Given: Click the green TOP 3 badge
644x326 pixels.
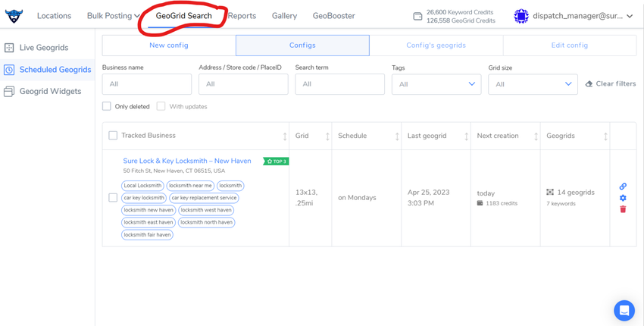Looking at the screenshot, I should [276, 161].
